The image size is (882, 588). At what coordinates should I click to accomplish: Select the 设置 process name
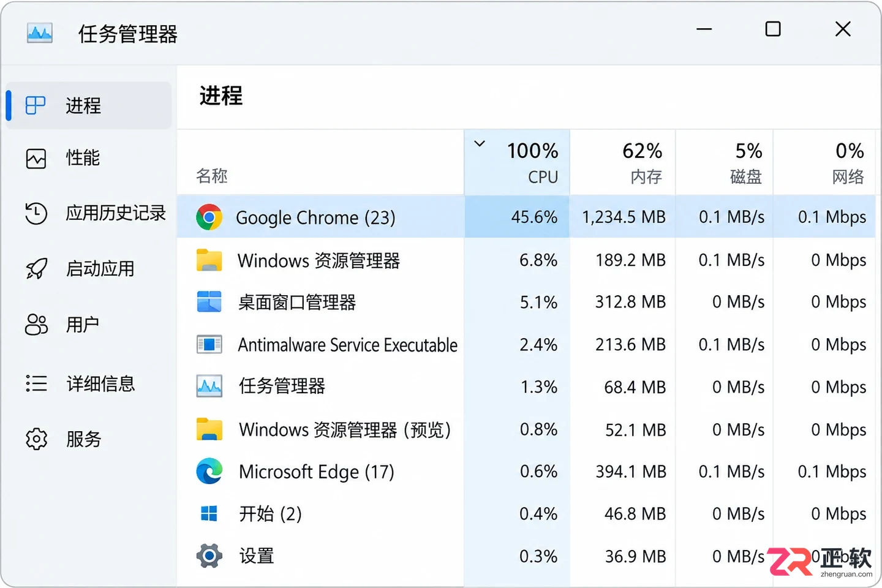(x=257, y=556)
